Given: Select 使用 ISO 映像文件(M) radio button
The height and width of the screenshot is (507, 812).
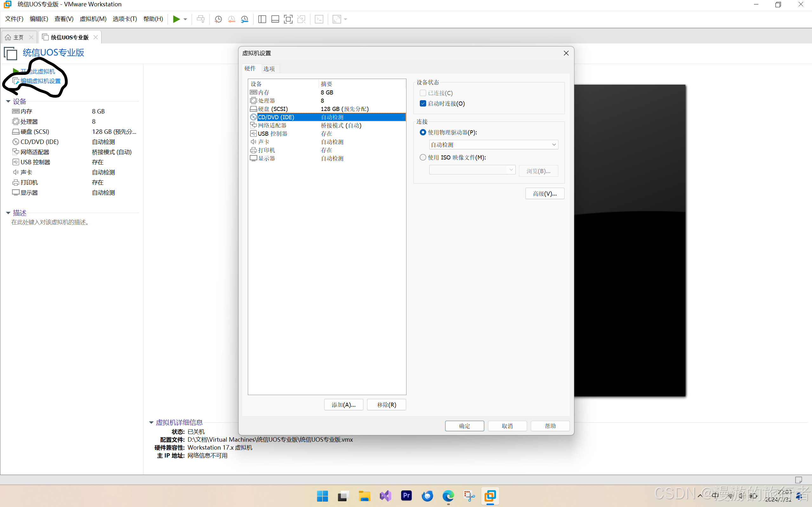Looking at the screenshot, I should 423,157.
